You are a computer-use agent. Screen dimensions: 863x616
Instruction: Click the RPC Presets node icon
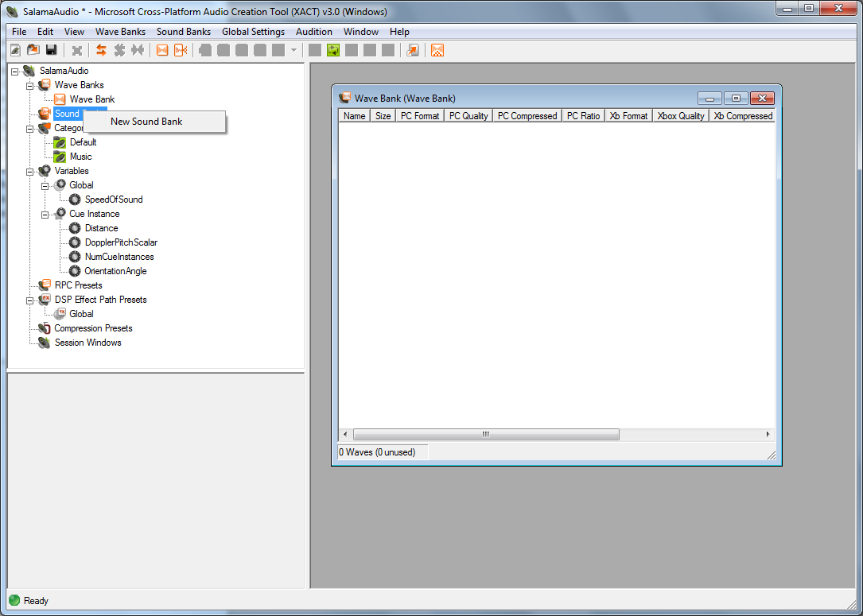[44, 285]
